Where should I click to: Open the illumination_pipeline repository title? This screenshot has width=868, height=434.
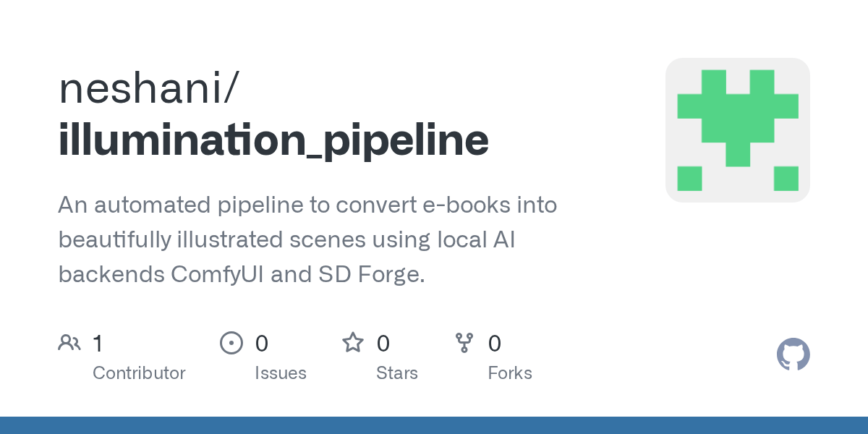coord(273,141)
